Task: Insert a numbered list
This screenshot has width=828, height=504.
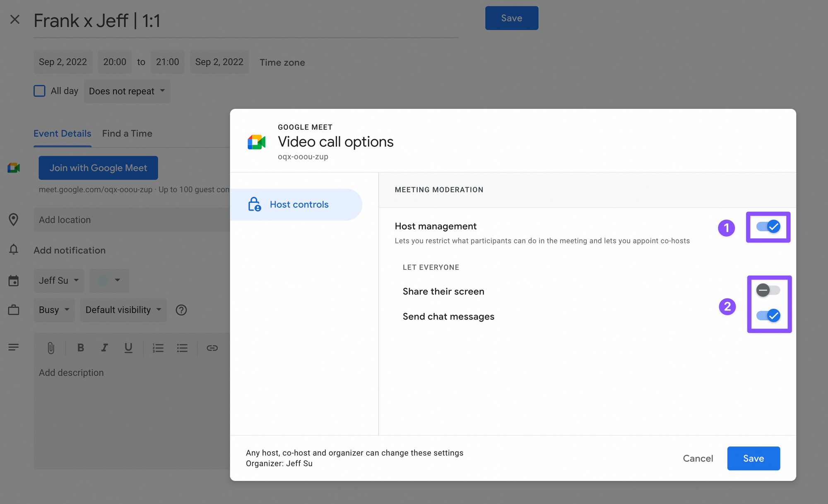Action: point(158,348)
